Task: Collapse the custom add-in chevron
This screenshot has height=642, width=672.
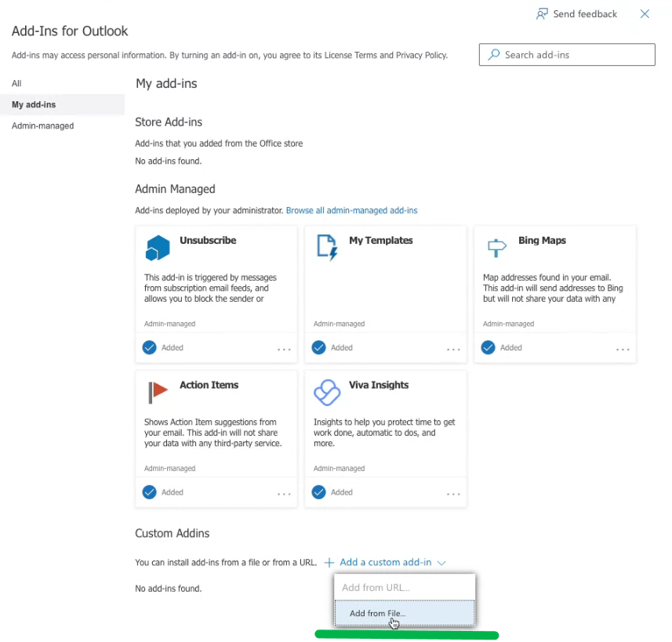Action: point(441,563)
